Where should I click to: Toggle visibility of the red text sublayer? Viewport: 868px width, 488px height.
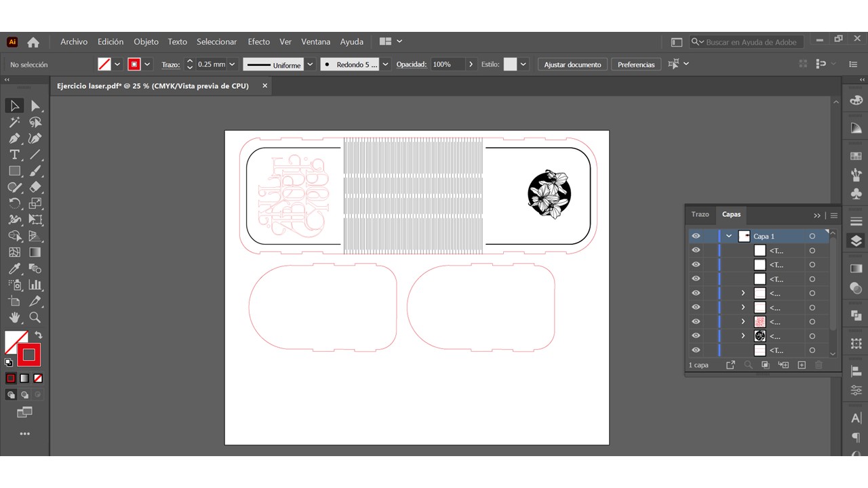tap(696, 321)
